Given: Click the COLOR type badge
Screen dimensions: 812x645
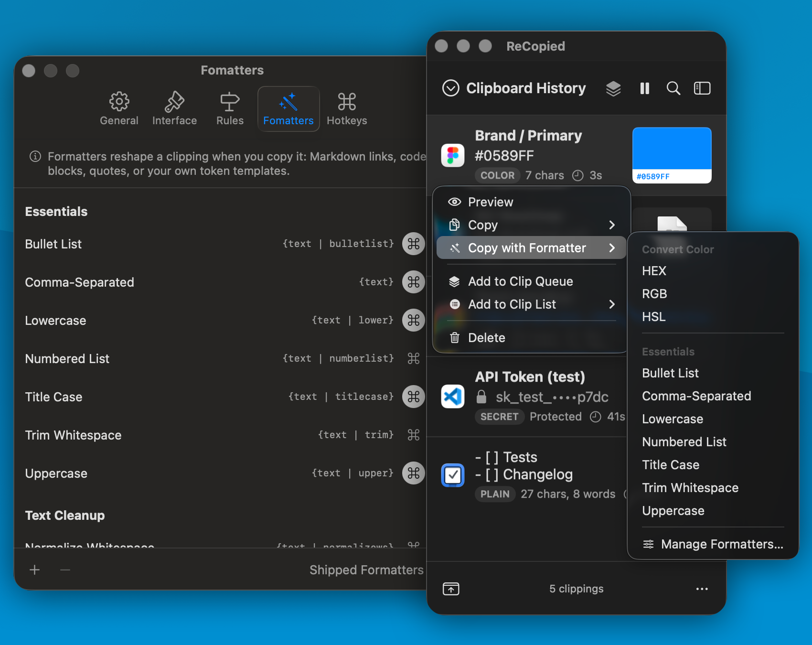Looking at the screenshot, I should coord(498,175).
